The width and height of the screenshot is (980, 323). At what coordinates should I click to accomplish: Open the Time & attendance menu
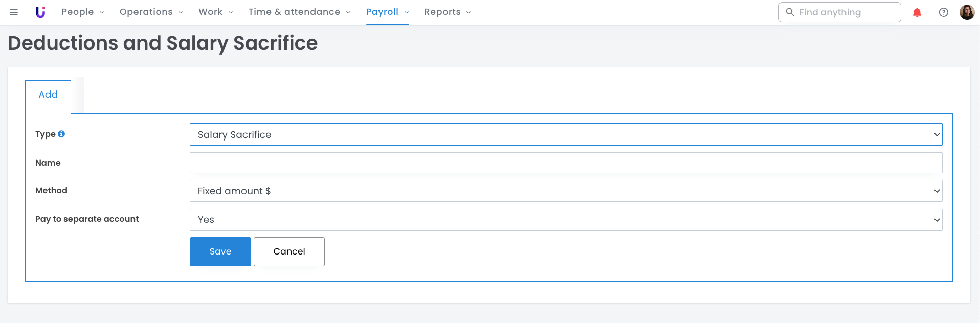[x=299, y=12]
